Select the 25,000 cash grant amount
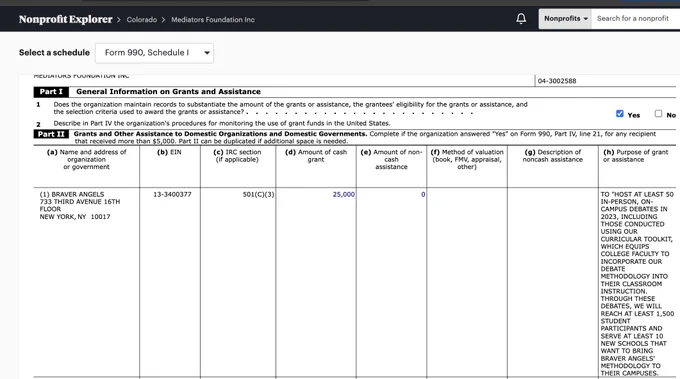 pyautogui.click(x=343, y=194)
